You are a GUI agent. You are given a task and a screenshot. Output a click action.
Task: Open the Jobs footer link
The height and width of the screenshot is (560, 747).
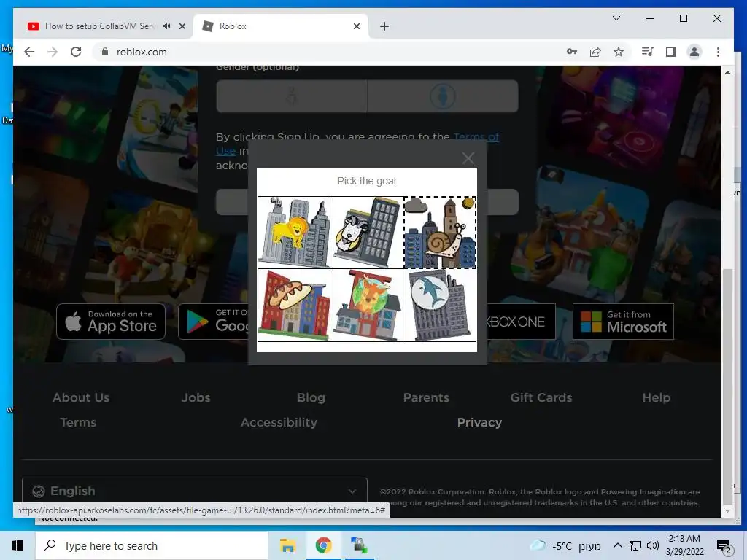click(x=196, y=397)
